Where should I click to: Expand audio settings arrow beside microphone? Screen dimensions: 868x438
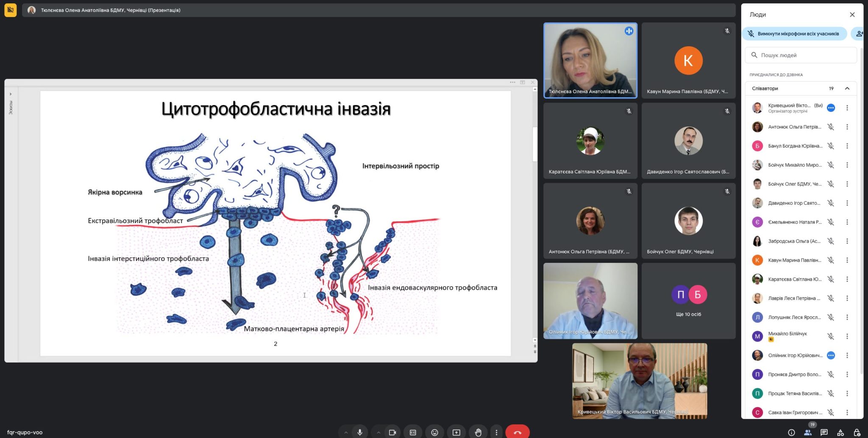coord(346,432)
